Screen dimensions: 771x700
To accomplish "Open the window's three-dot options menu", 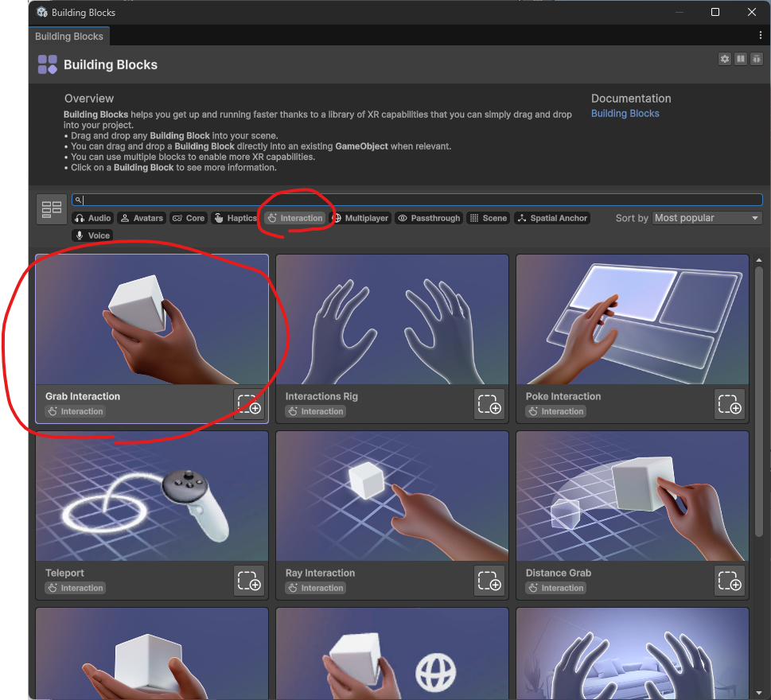I will pyautogui.click(x=760, y=35).
